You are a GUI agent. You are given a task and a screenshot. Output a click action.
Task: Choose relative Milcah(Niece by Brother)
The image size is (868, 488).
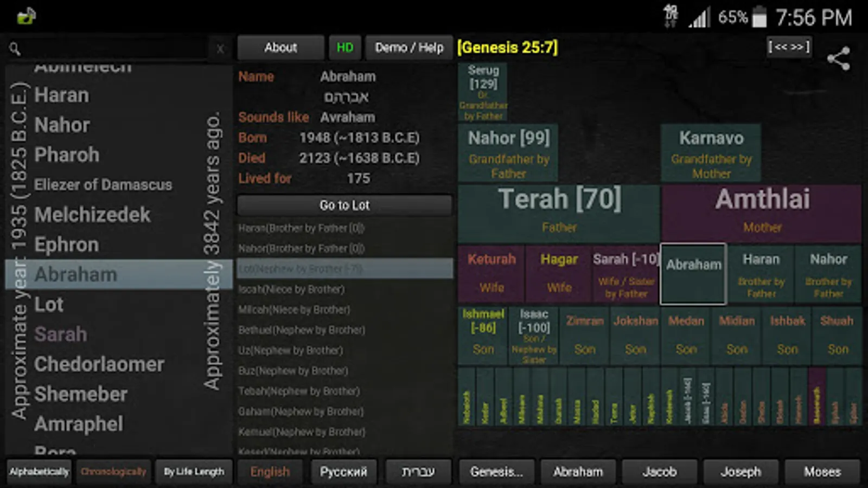click(344, 310)
